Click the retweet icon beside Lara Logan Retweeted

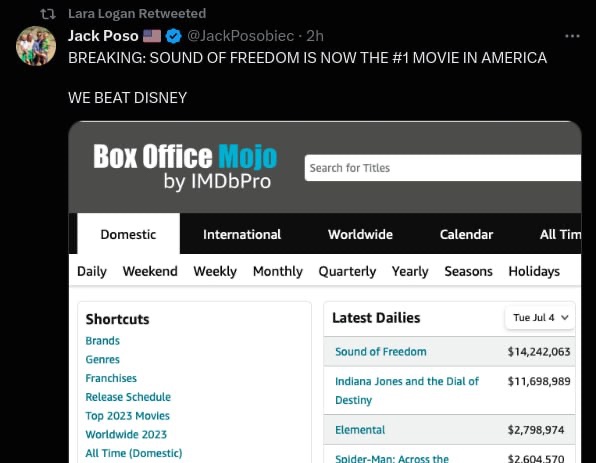[x=48, y=14]
